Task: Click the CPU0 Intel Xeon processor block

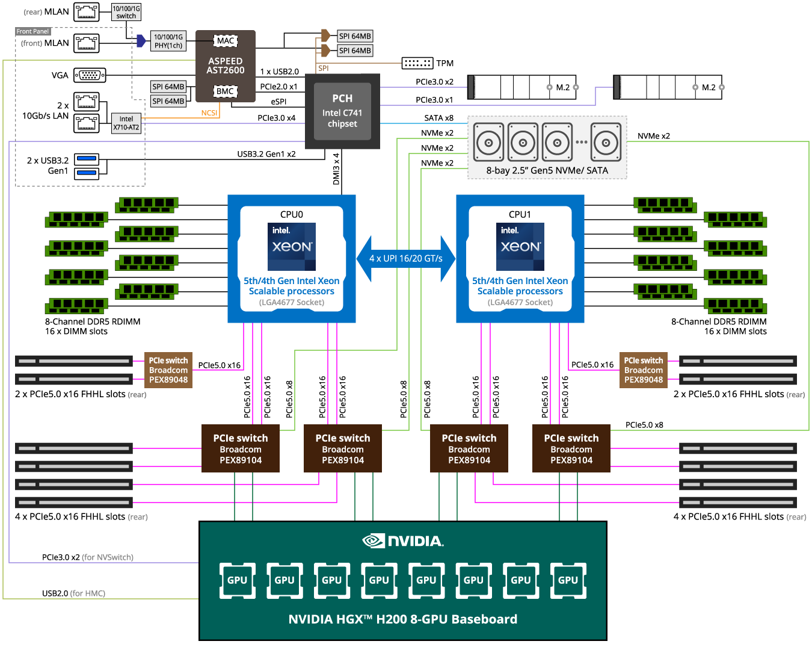Action: point(292,259)
